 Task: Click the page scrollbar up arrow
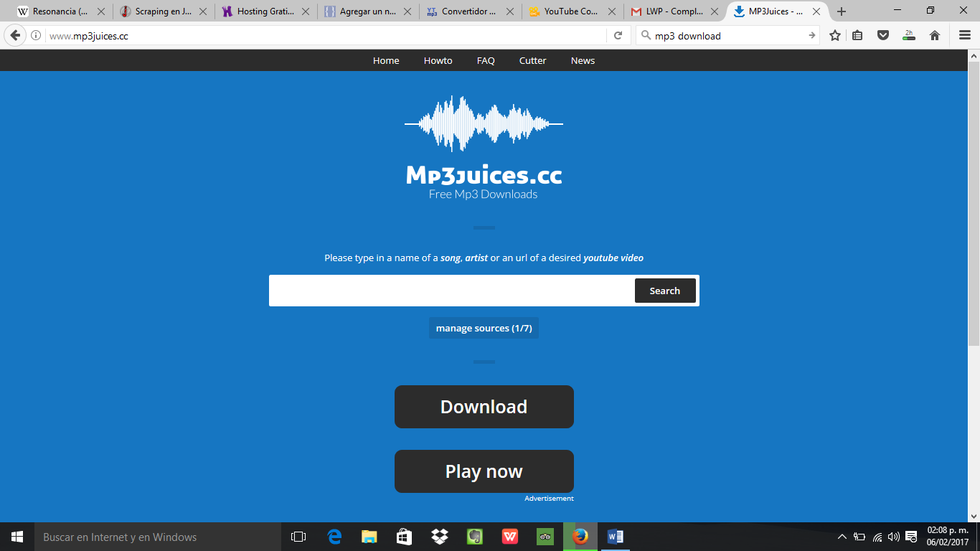point(974,55)
